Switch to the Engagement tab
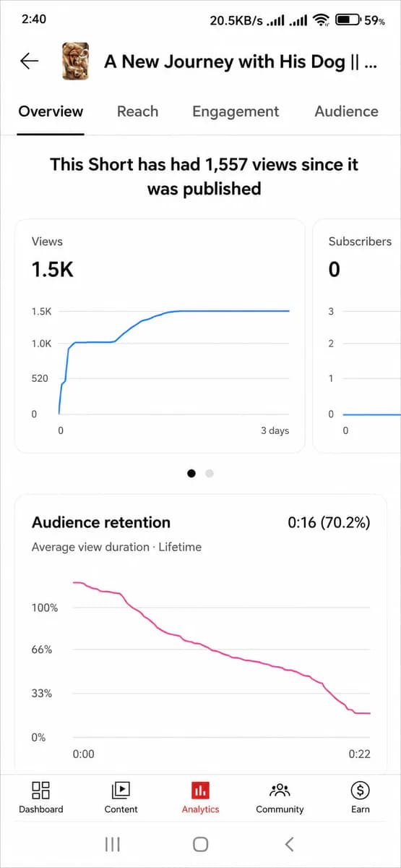Screen dimensions: 401x868 [x=236, y=111]
